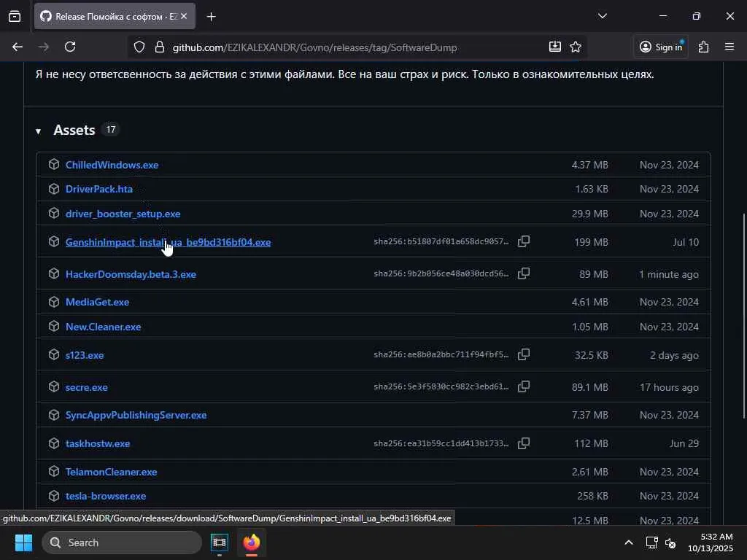Copy sha256 of secre.exe
This screenshot has height=560, width=747.
524,386
